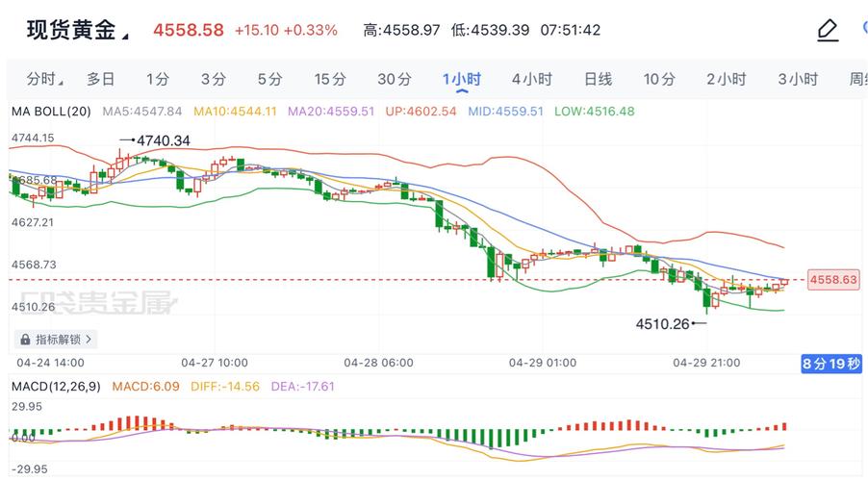Click the MACD(12,26,9) indicator label
868x481 pixels.
(x=55, y=386)
